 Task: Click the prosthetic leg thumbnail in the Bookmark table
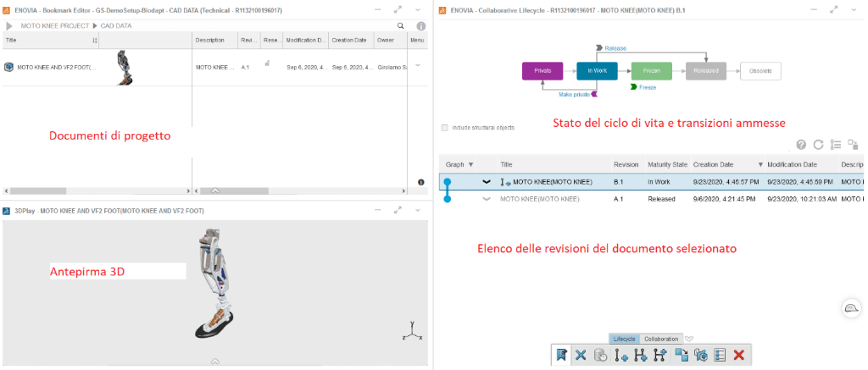coord(125,67)
